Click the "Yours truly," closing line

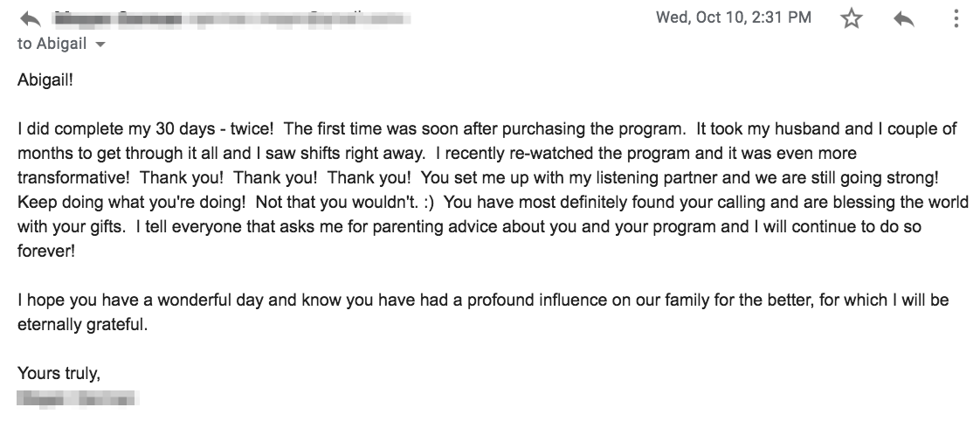(59, 374)
